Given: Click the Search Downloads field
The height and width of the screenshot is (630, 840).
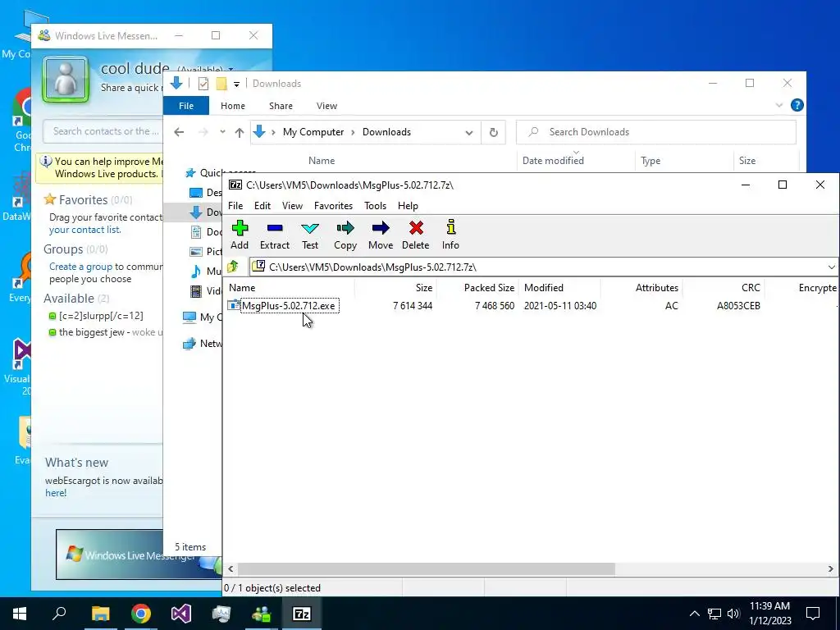Looking at the screenshot, I should click(x=655, y=132).
